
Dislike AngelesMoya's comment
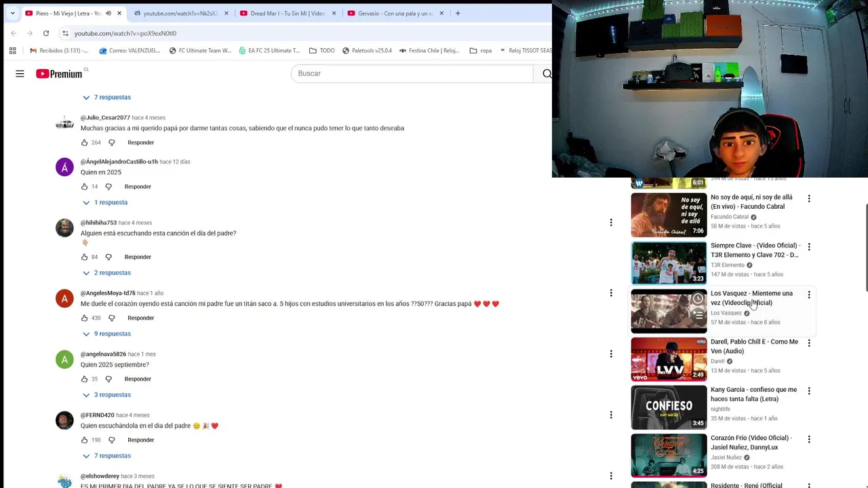(112, 318)
